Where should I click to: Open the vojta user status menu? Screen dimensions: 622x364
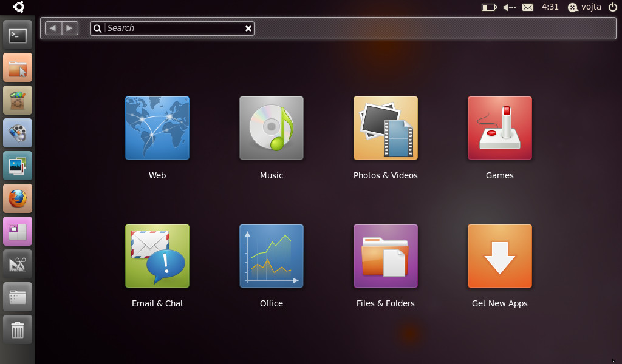click(584, 7)
